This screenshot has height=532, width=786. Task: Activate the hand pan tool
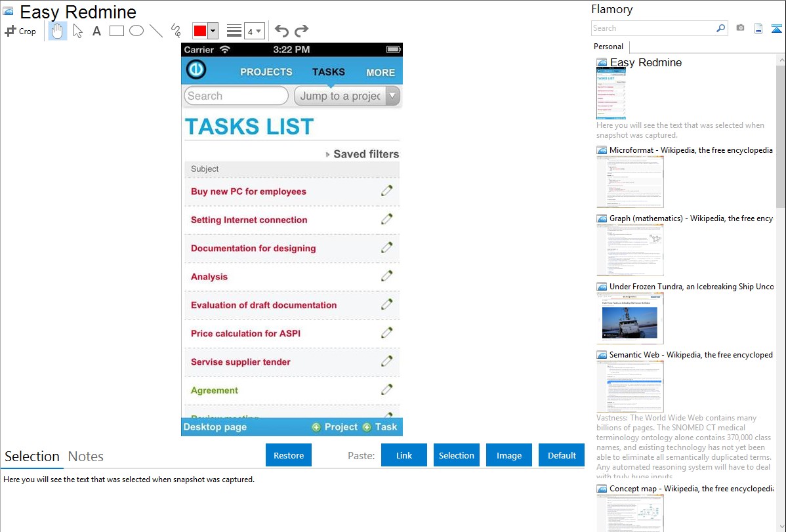pos(58,31)
